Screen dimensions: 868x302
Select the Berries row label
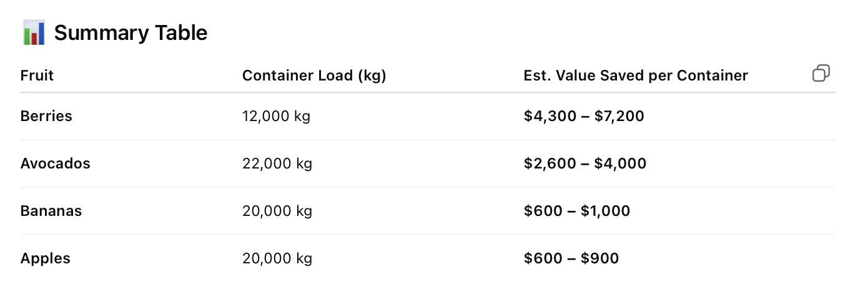pos(46,116)
